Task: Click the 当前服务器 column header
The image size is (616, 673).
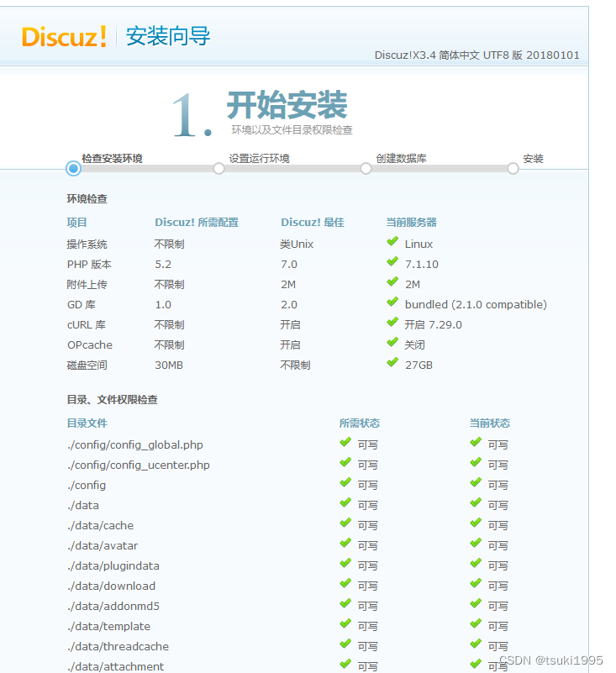Action: tap(411, 223)
